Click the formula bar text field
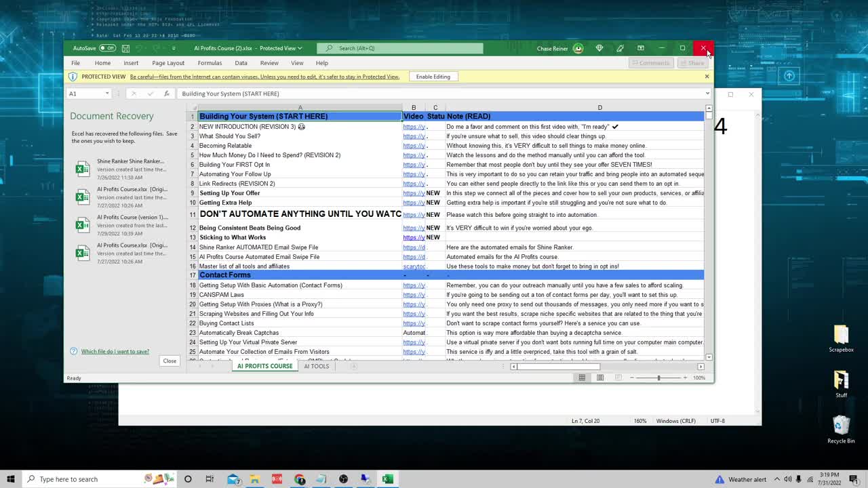Image resolution: width=868 pixels, height=488 pixels. click(x=441, y=94)
